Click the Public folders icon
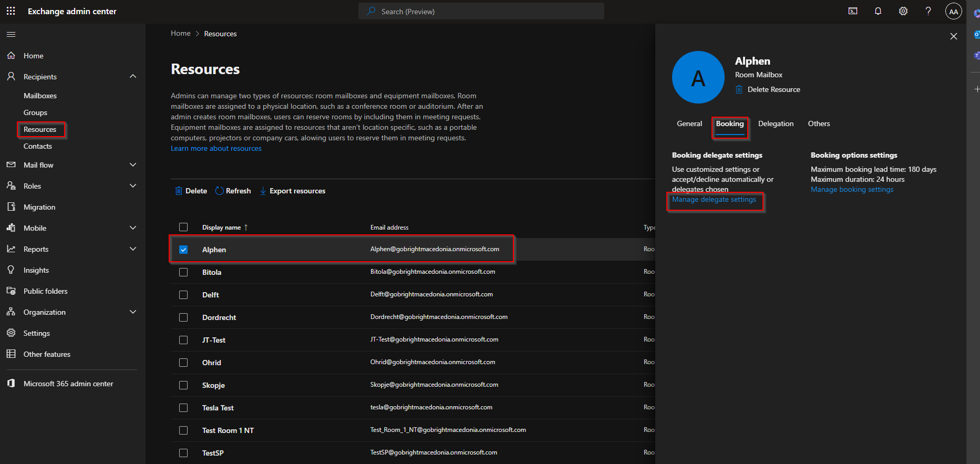 (x=11, y=291)
